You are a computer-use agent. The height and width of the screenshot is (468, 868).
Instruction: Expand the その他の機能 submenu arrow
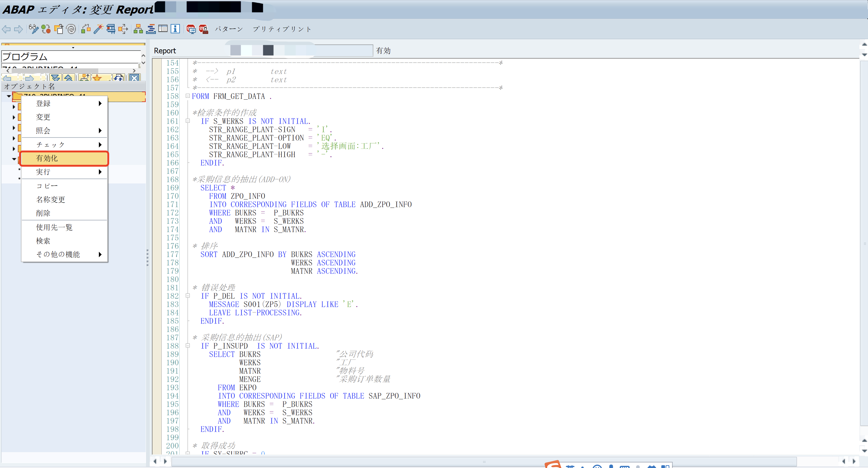[x=100, y=255]
